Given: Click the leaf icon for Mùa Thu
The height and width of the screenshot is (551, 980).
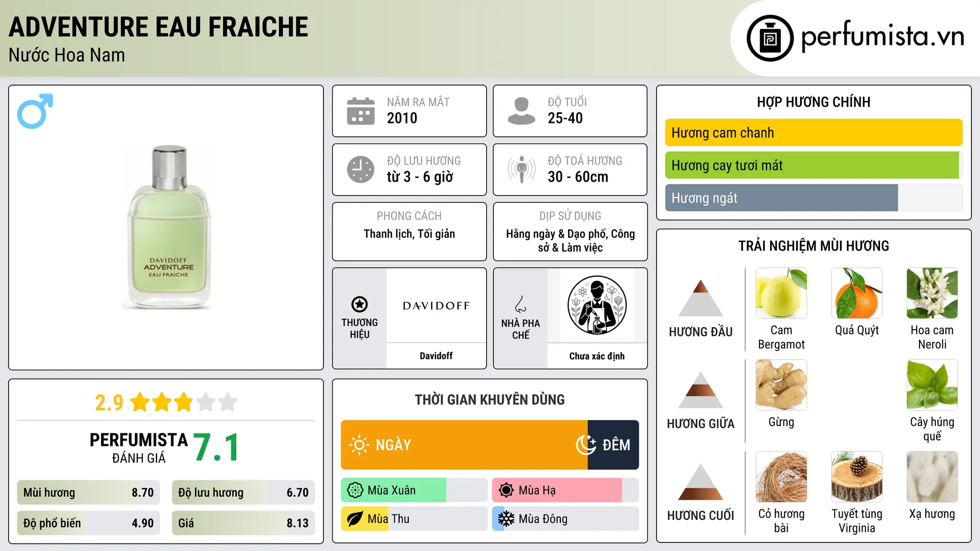Looking at the screenshot, I should (x=355, y=519).
